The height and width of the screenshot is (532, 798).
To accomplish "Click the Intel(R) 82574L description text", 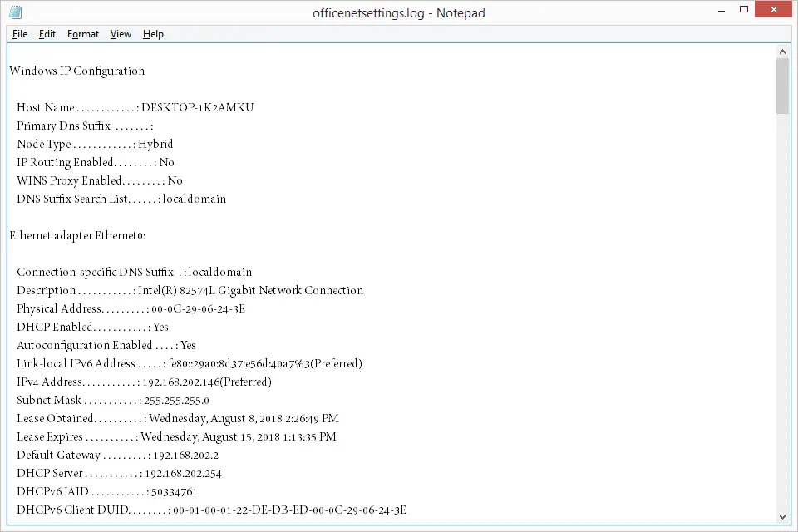I will 251,291.
